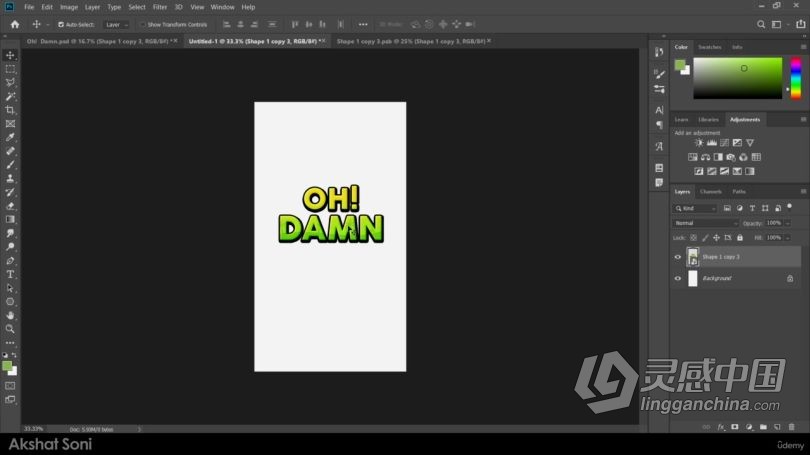Open the Filter menu

160,7
